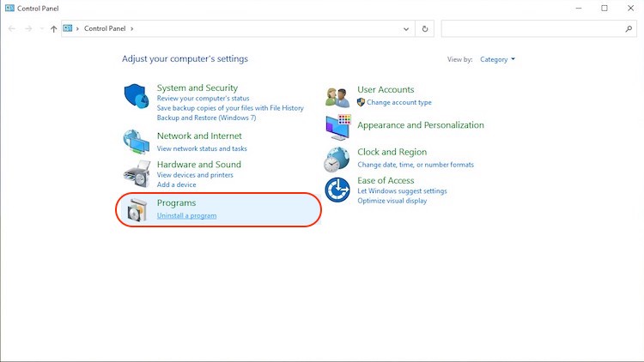Maximize the Control Panel window
This screenshot has height=362, width=644.
coord(605,9)
